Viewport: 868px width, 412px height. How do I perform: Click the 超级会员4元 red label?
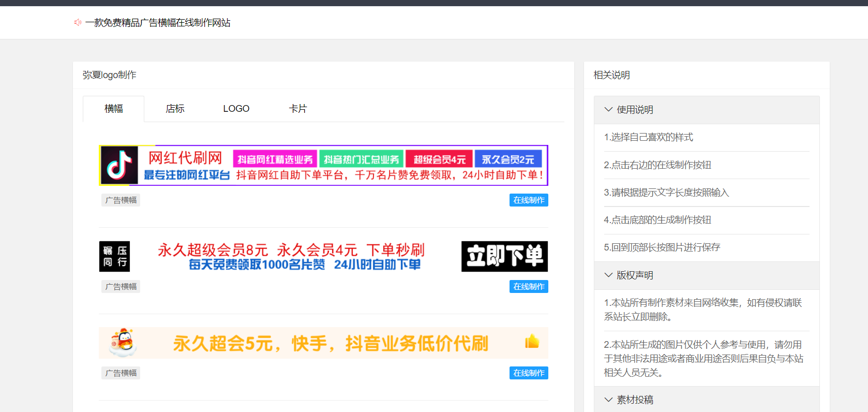(439, 159)
